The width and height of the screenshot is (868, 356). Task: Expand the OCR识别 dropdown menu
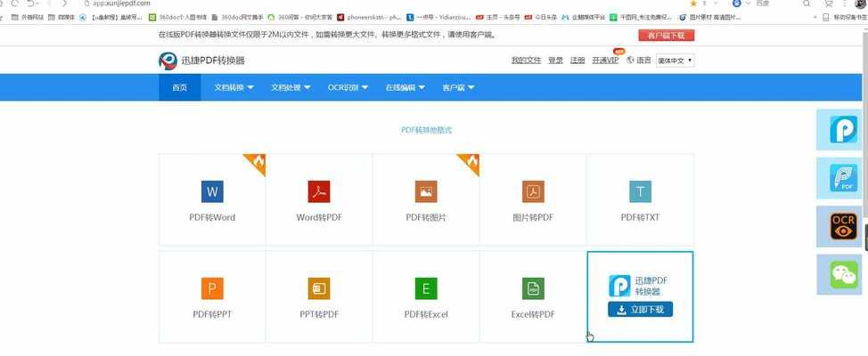point(348,87)
